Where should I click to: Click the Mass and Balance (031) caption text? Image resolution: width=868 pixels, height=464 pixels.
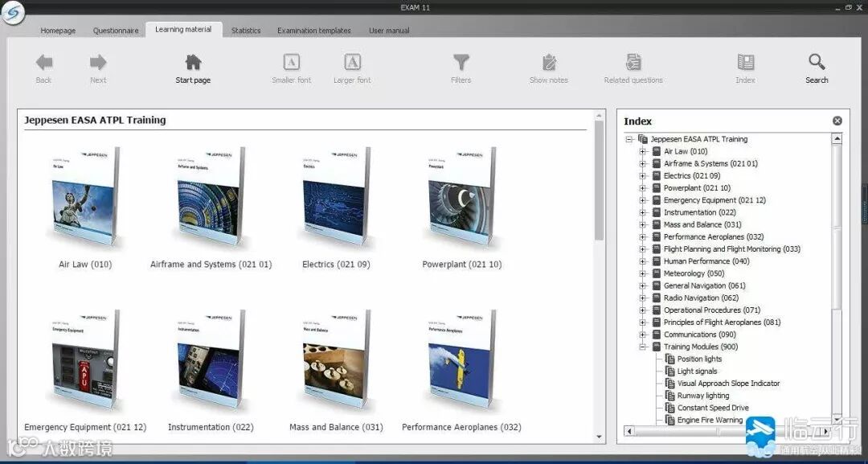[x=336, y=427]
